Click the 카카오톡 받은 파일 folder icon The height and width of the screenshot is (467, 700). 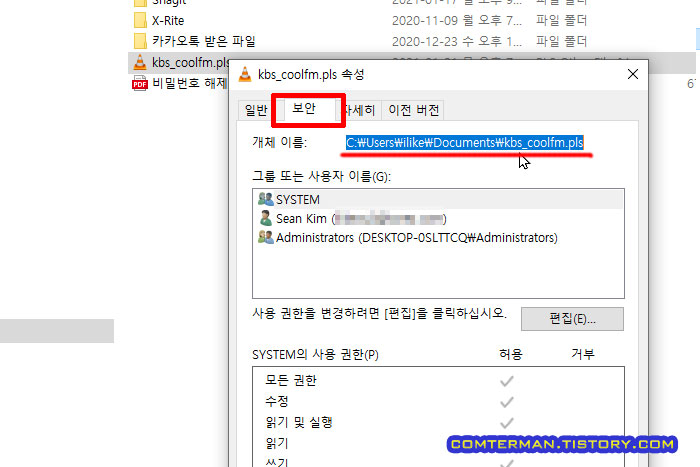(x=140, y=41)
